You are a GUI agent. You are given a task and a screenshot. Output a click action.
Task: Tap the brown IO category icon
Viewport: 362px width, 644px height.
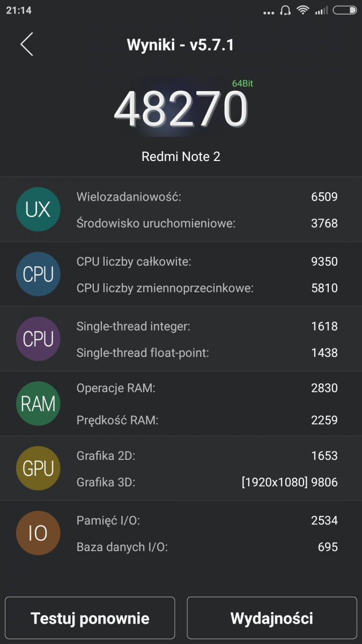(38, 533)
